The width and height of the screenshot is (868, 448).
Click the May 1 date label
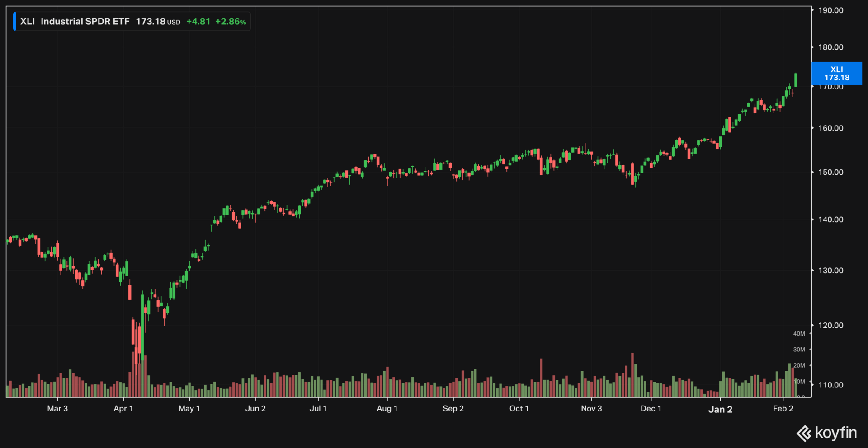click(x=189, y=409)
